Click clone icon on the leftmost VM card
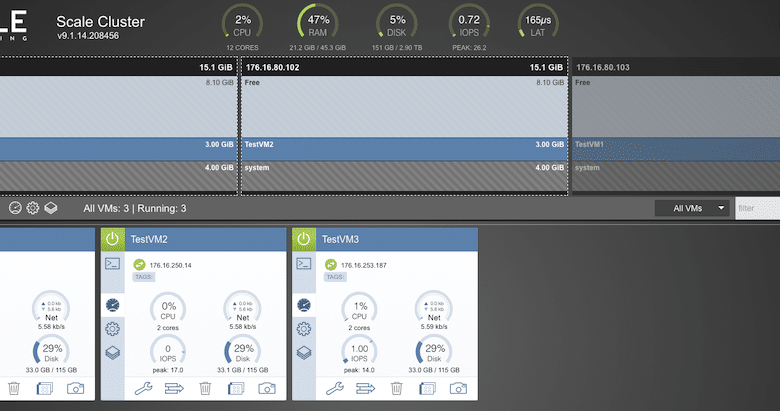Viewport: 780px width, 411px height. (x=45, y=388)
